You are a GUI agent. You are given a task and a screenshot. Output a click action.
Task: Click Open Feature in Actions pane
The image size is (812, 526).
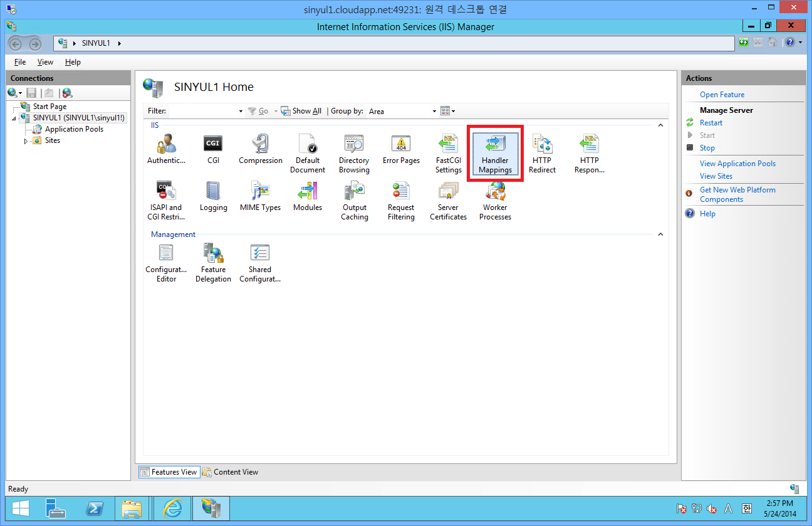[x=722, y=95]
